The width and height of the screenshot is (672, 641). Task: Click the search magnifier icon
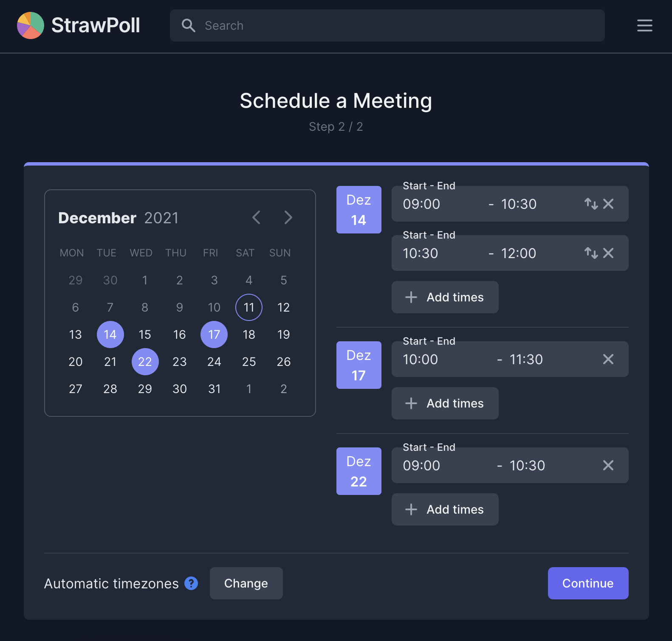tap(188, 25)
